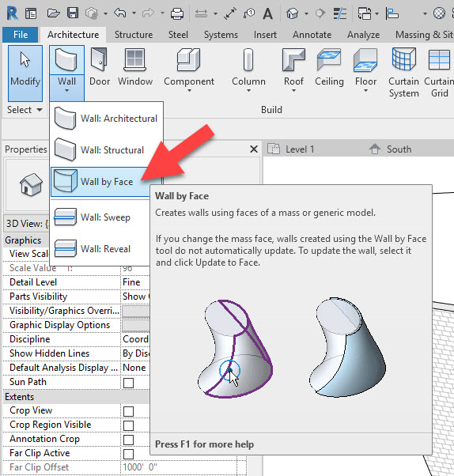This screenshot has height=476, width=454.
Task: Click the Properties type selector house thumbnail
Action: click(x=31, y=184)
